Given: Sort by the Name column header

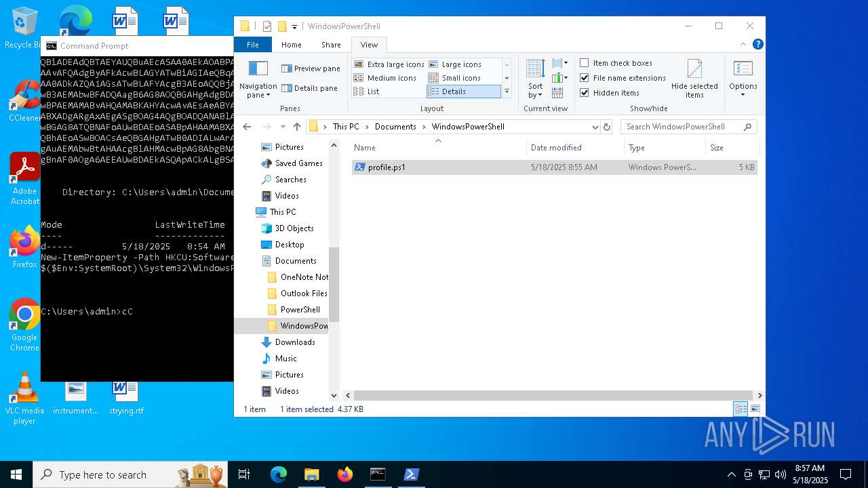Looking at the screenshot, I should [x=439, y=148].
